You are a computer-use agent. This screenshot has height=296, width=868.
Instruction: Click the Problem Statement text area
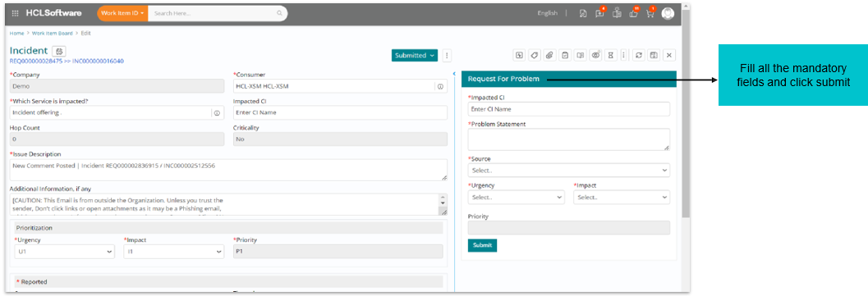(568, 139)
